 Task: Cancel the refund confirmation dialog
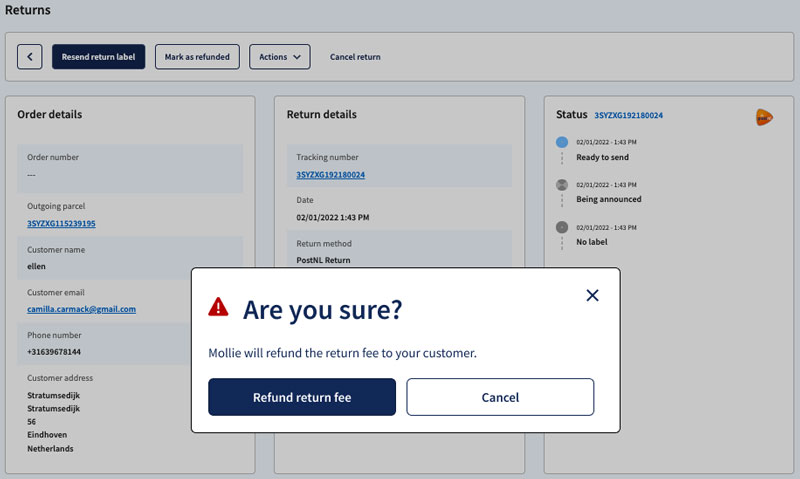click(500, 397)
